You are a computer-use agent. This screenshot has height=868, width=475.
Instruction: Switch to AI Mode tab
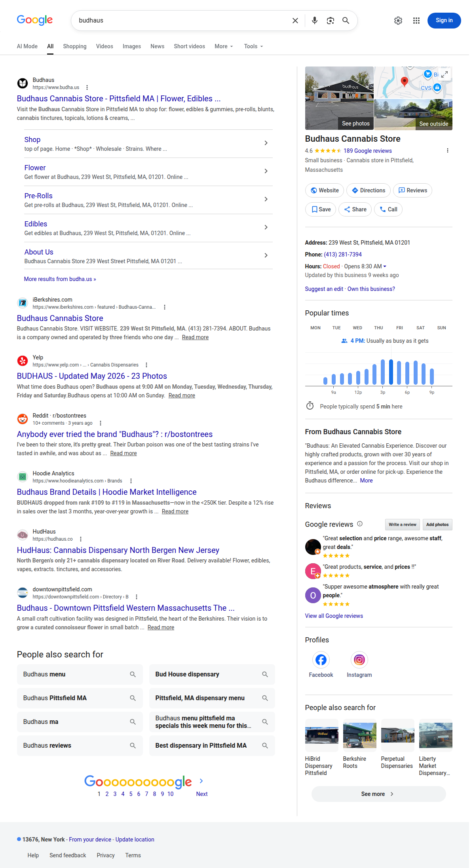[x=27, y=46]
